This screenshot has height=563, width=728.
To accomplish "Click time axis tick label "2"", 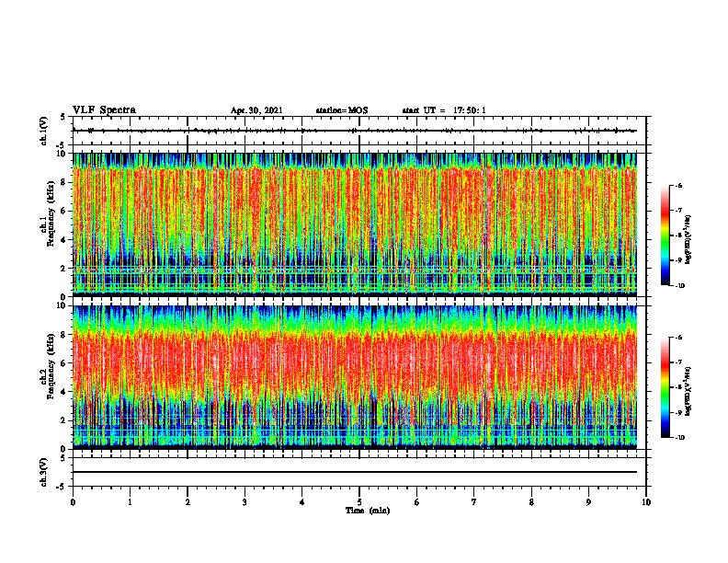I will [188, 502].
